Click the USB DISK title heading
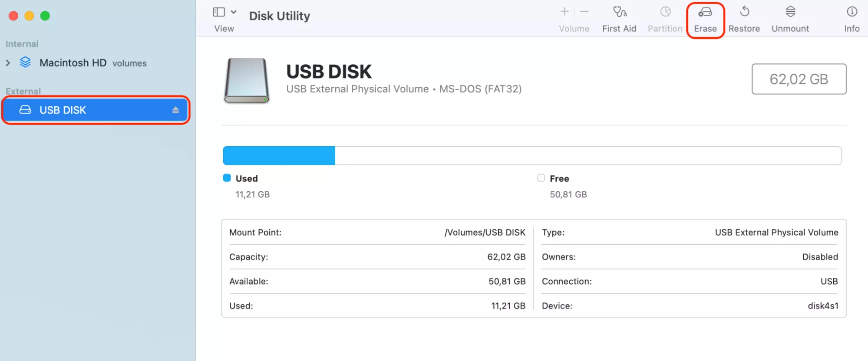868x361 pixels. pyautogui.click(x=329, y=72)
